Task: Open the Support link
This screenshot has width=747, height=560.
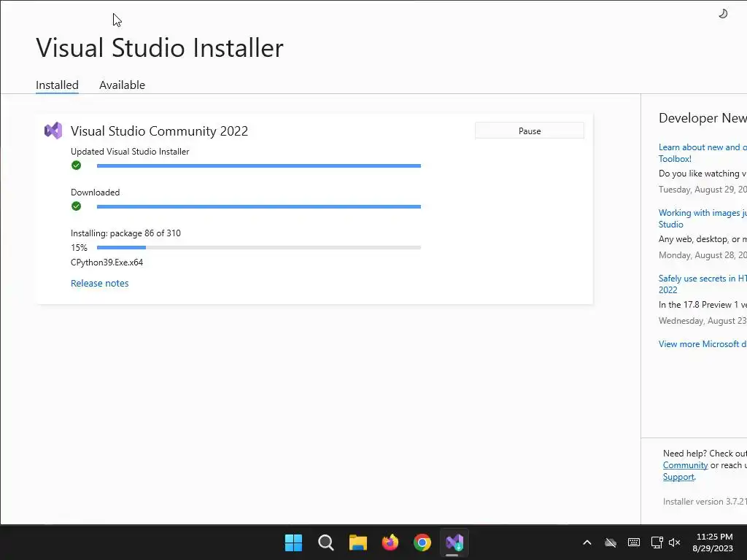Action: pyautogui.click(x=678, y=477)
